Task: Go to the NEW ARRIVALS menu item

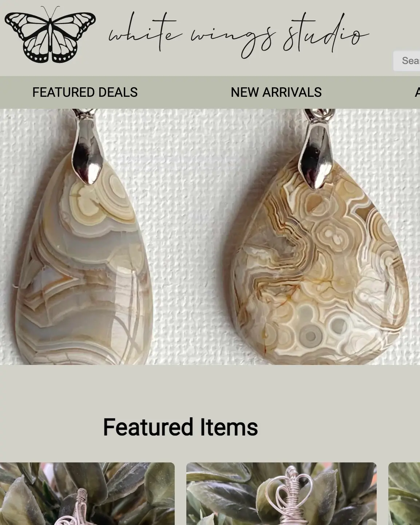Action: tap(276, 92)
